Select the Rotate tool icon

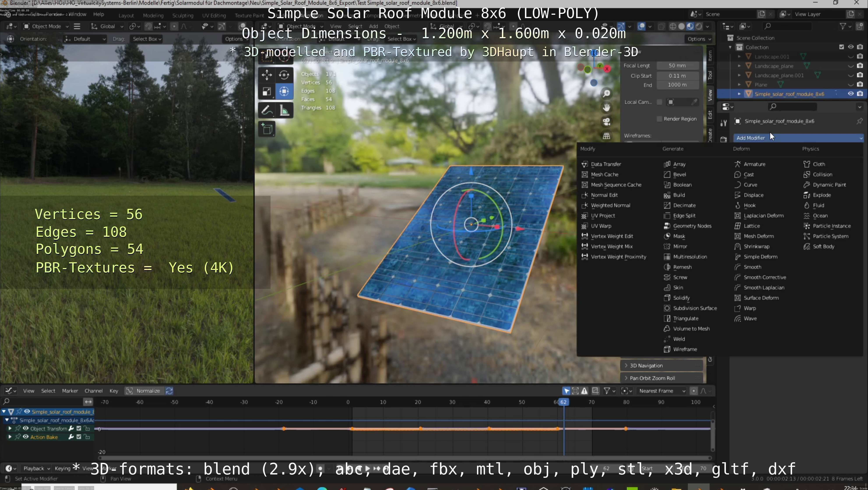(284, 75)
